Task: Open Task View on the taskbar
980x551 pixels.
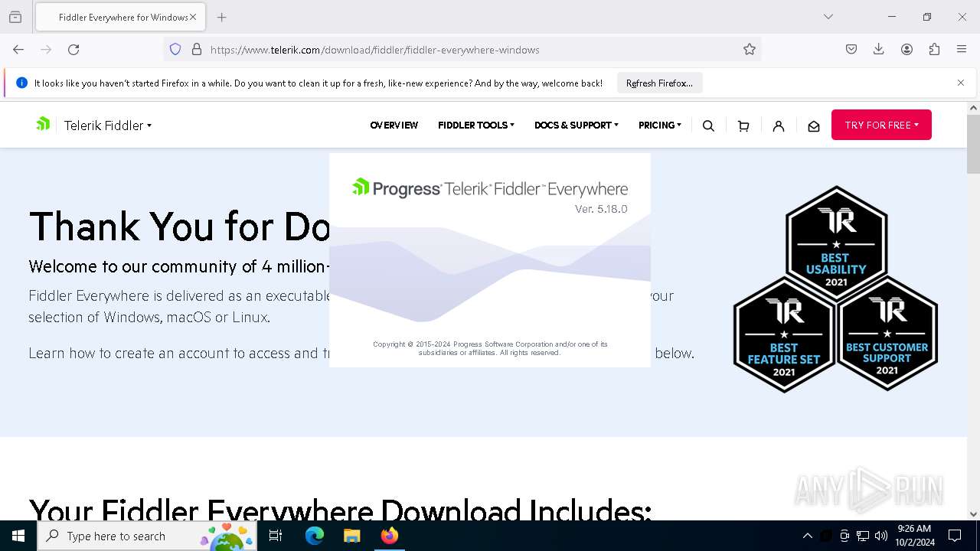Action: [x=276, y=536]
